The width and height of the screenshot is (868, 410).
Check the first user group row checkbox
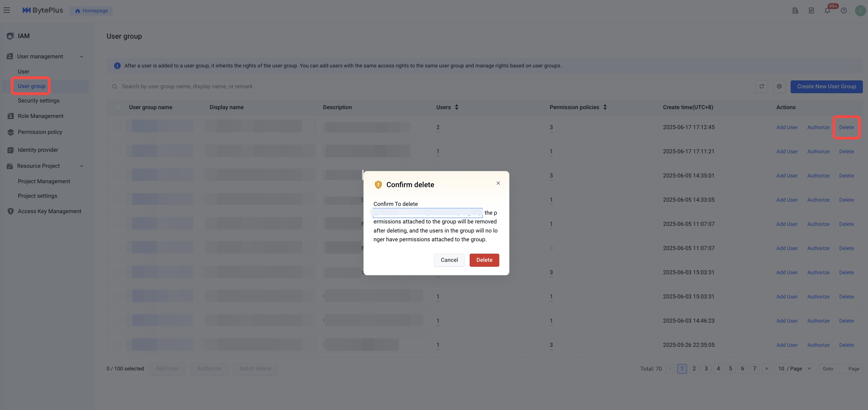point(118,127)
